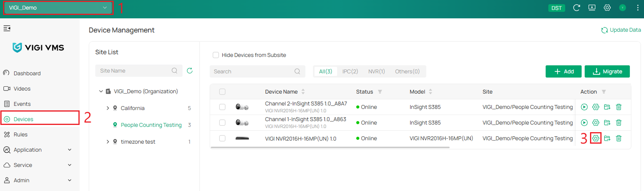
Task: Sort by Device Name column
Action: (x=303, y=92)
